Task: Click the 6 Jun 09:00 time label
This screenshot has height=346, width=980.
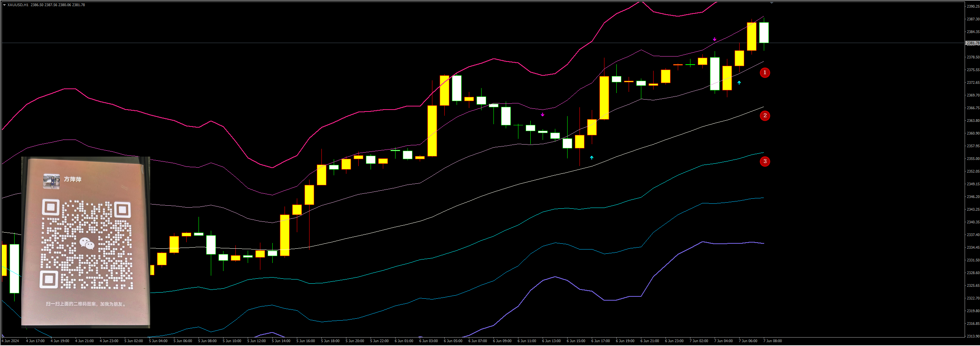Action: [502, 341]
